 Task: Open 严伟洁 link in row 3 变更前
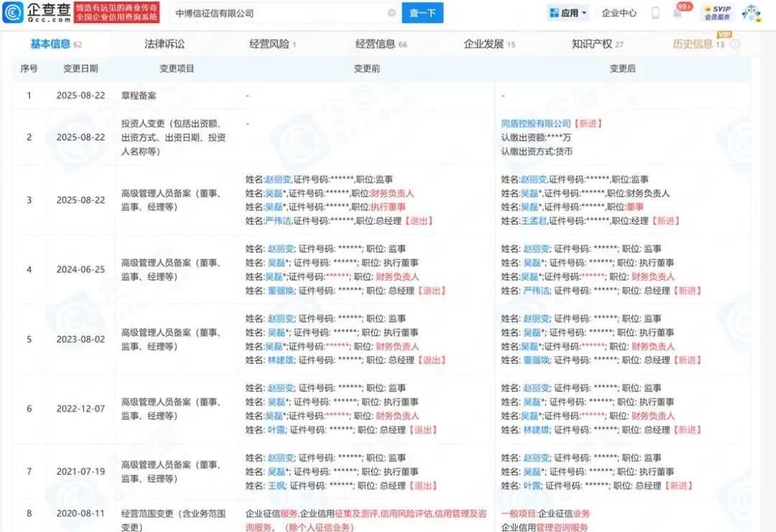278,221
